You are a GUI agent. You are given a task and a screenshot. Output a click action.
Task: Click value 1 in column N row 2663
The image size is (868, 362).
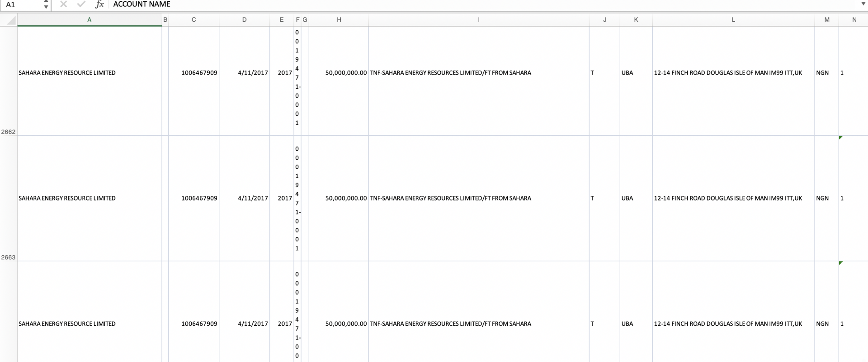click(x=842, y=198)
